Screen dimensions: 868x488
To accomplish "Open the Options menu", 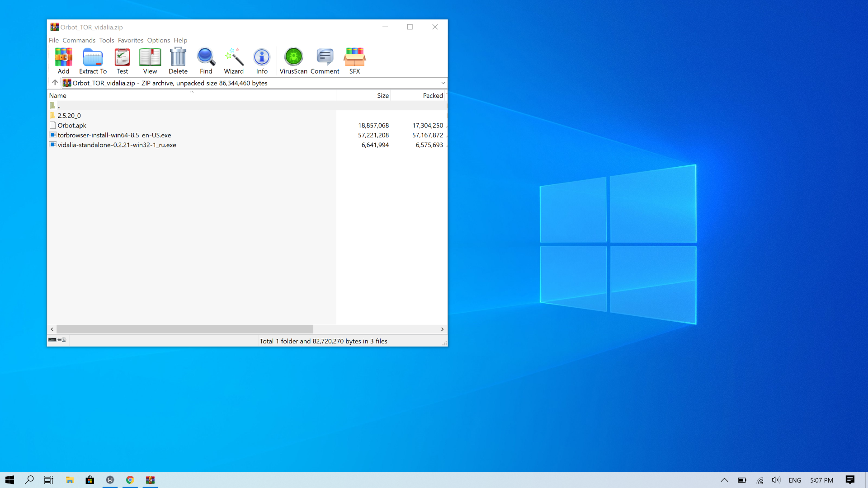I will click(x=159, y=40).
